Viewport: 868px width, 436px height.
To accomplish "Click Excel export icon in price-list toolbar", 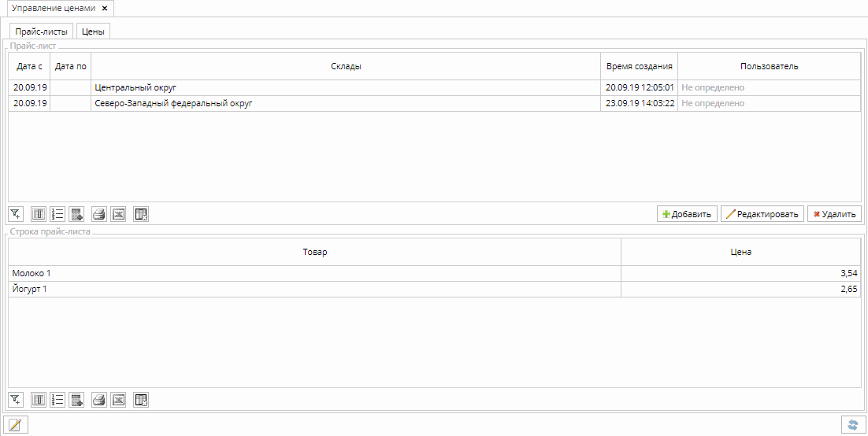I will tap(118, 214).
